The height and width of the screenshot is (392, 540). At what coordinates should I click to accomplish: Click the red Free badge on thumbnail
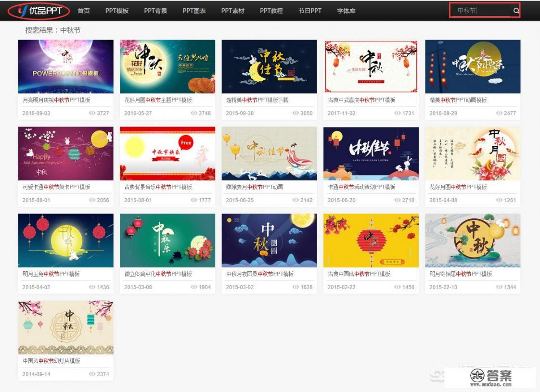(186, 143)
